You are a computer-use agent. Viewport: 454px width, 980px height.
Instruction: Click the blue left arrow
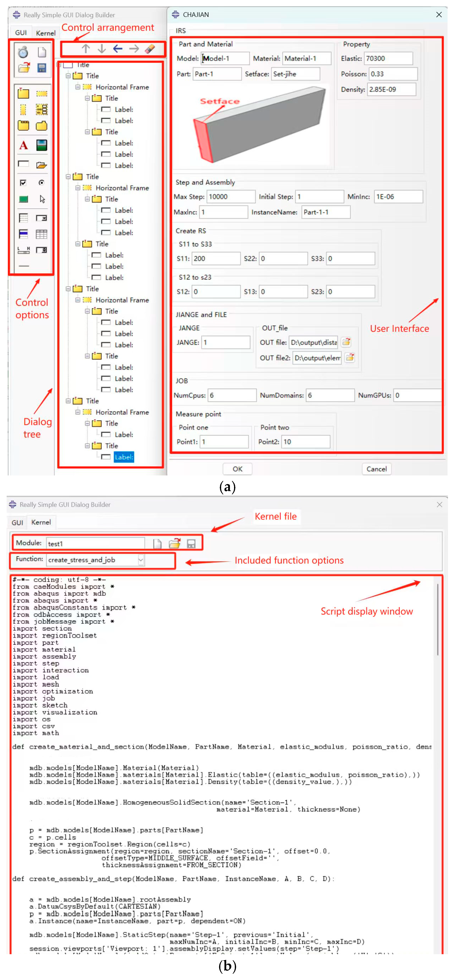[x=117, y=49]
